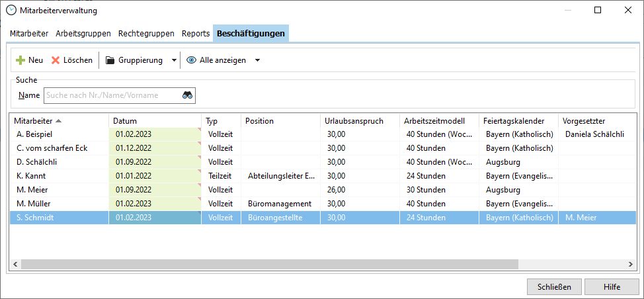Click the date cell for M. Müller
Screen dimensions: 644x299
[154, 204]
